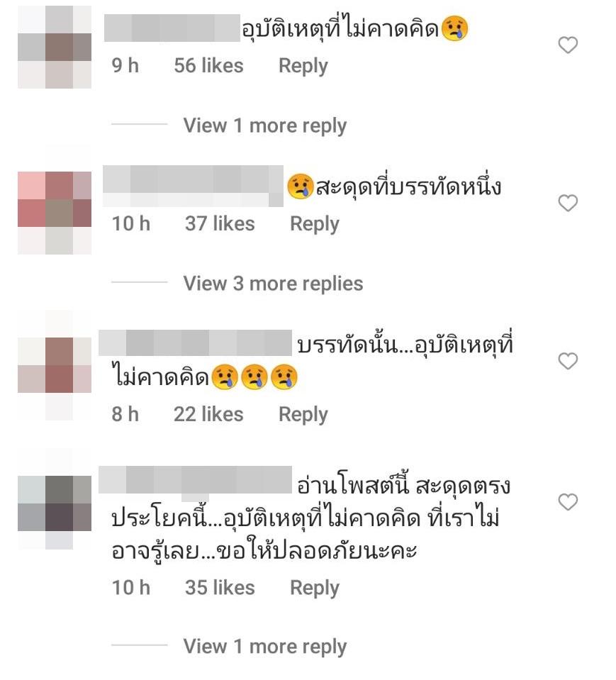The width and height of the screenshot is (616, 680).
Task: Expand View 1 more reply under first comment
Action: 265,126
